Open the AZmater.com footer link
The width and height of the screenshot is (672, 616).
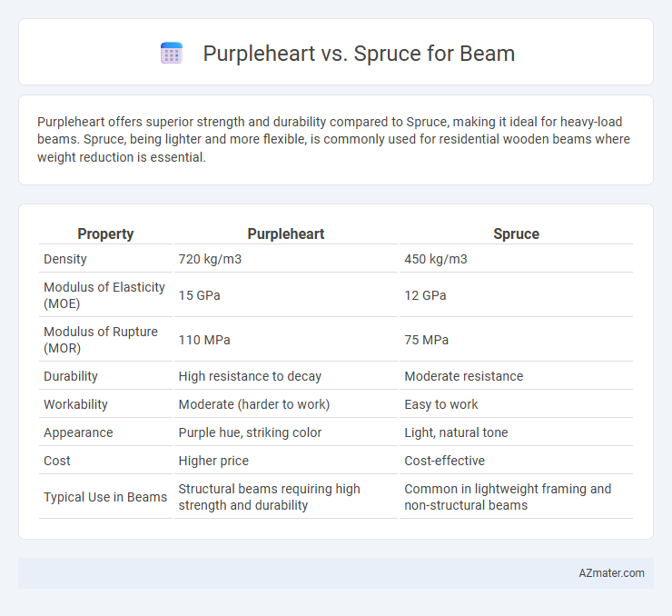611,573
